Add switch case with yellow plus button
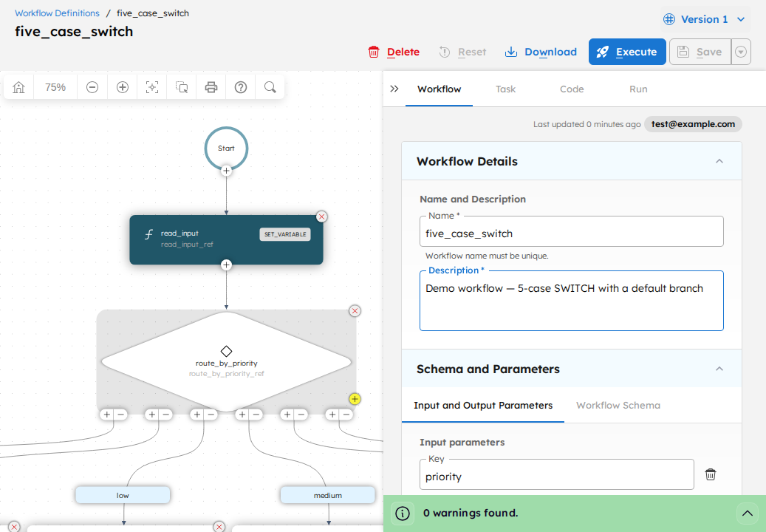Image resolution: width=766 pixels, height=532 pixels. click(x=355, y=399)
